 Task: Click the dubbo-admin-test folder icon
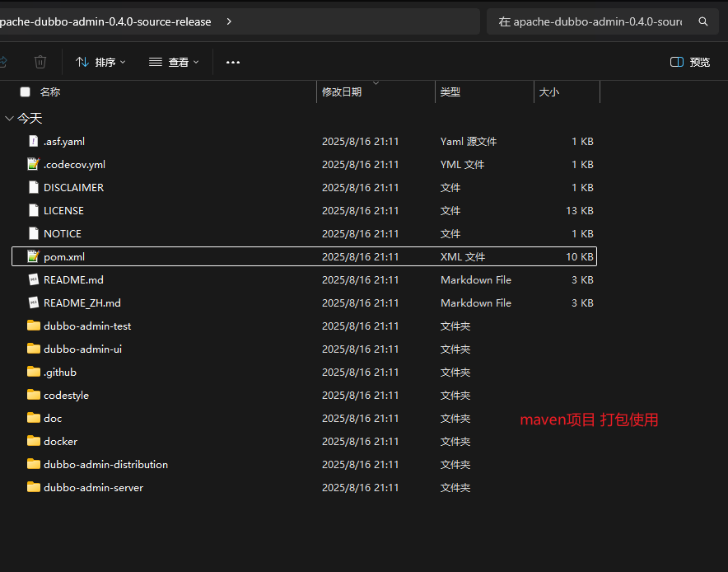tap(34, 326)
